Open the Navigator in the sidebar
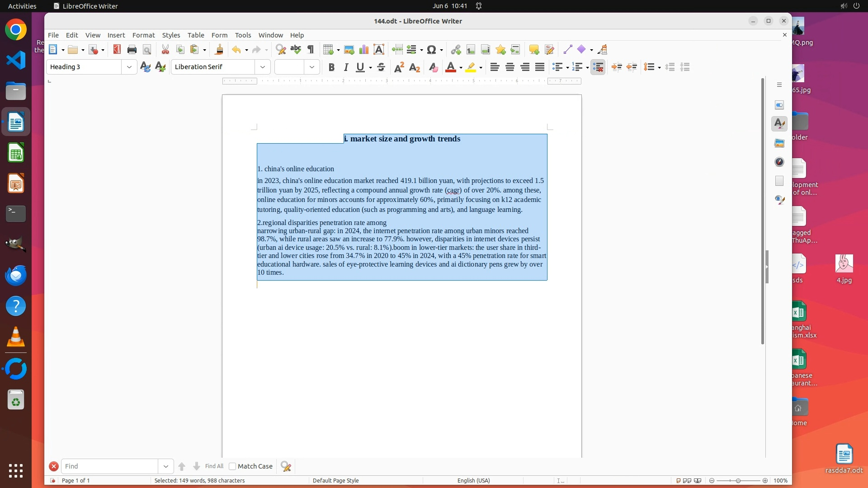Viewport: 868px width, 488px height. tap(779, 162)
